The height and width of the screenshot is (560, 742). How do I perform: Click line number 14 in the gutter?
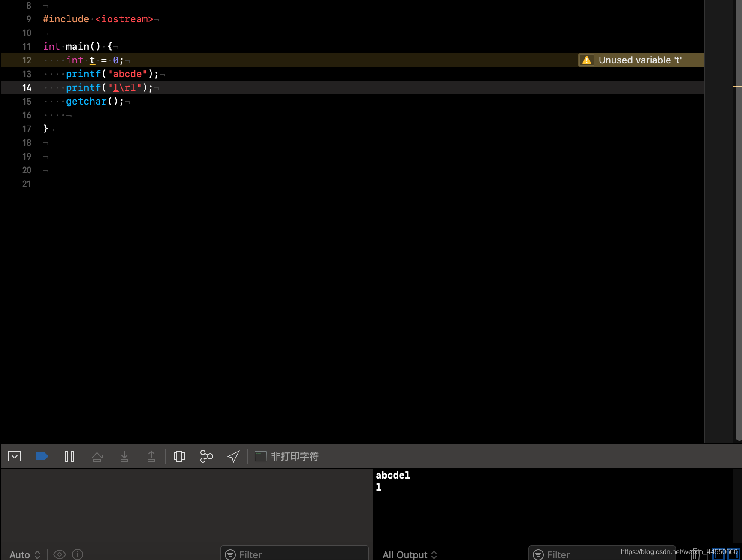pos(27,88)
